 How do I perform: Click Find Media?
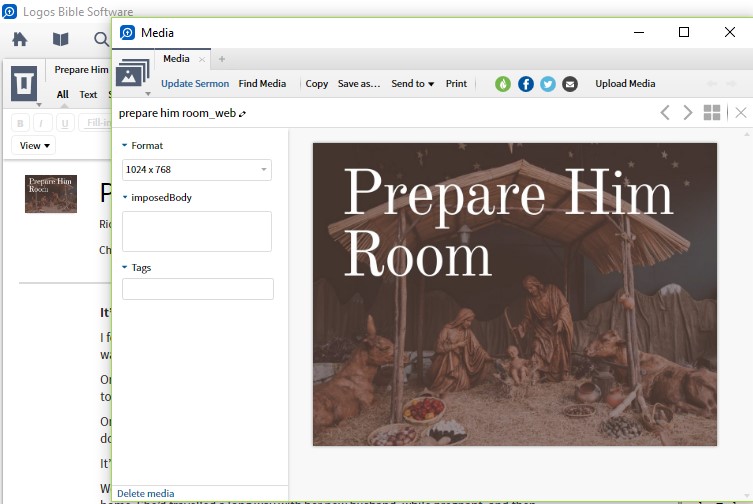(262, 84)
